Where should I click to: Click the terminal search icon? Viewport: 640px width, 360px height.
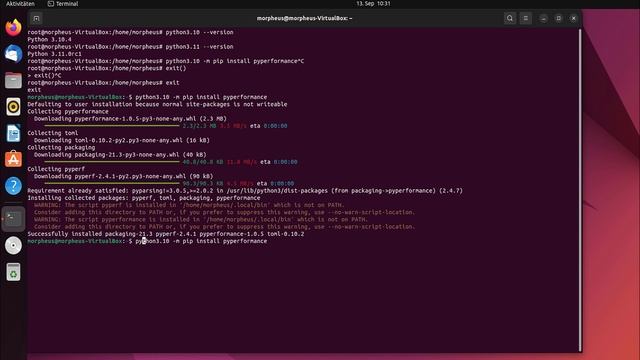coord(510,18)
